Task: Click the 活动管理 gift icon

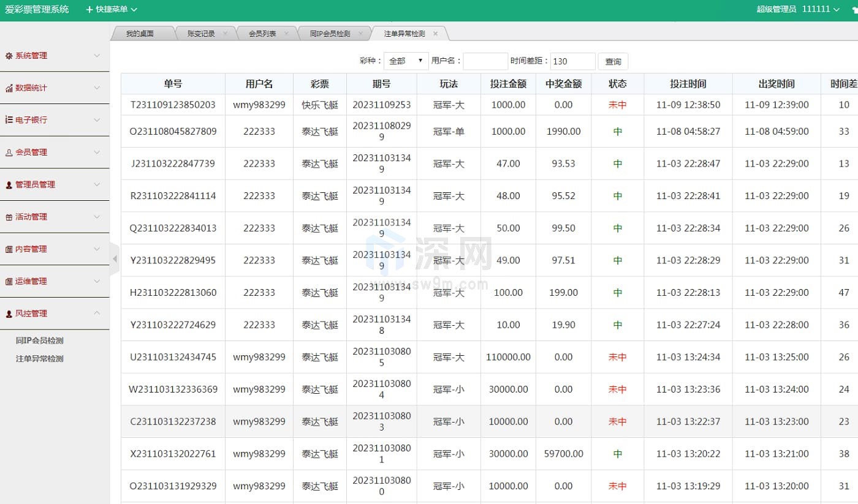Action: [9, 217]
